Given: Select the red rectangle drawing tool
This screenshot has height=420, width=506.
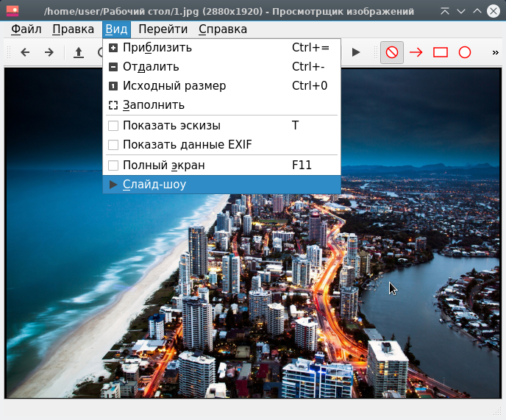Looking at the screenshot, I should point(441,52).
